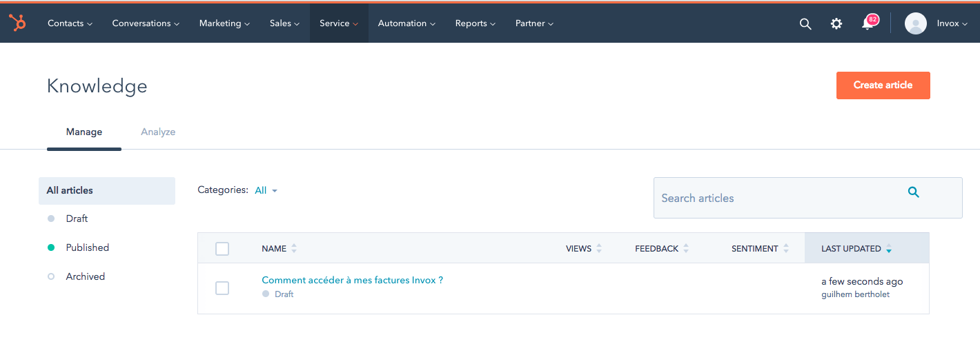Open the Sales menu

tap(284, 23)
